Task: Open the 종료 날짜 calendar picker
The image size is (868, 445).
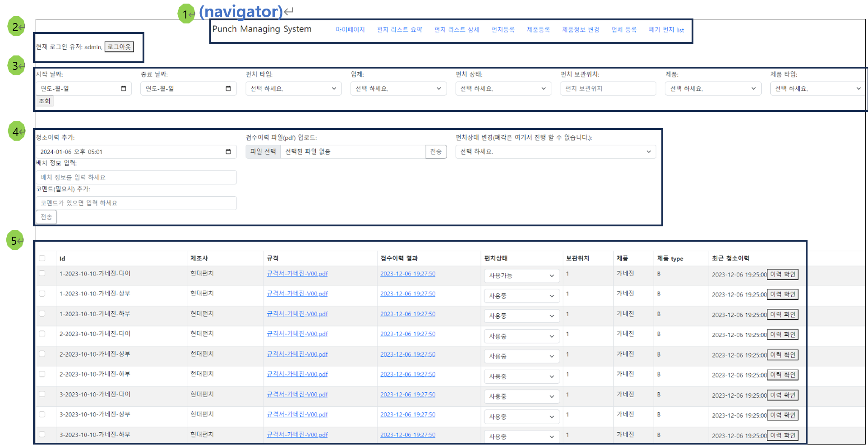Action: (229, 88)
